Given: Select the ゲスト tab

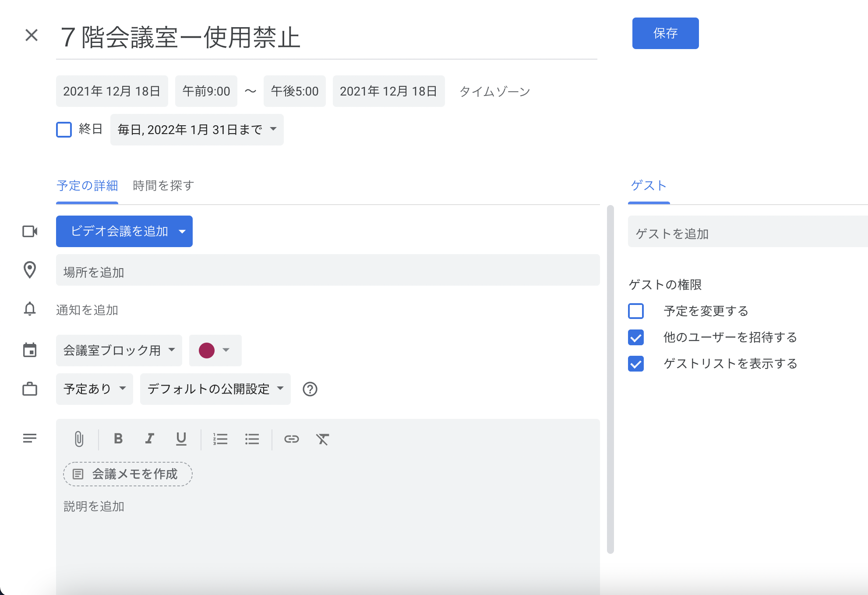Looking at the screenshot, I should (x=649, y=186).
